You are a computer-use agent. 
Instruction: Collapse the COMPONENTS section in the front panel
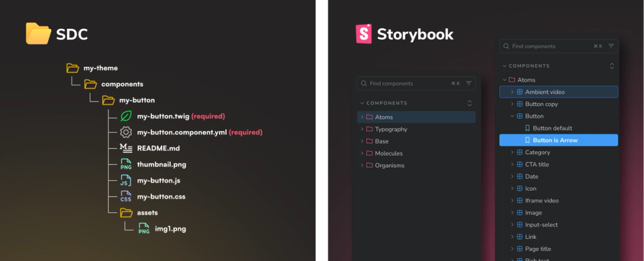504,66
